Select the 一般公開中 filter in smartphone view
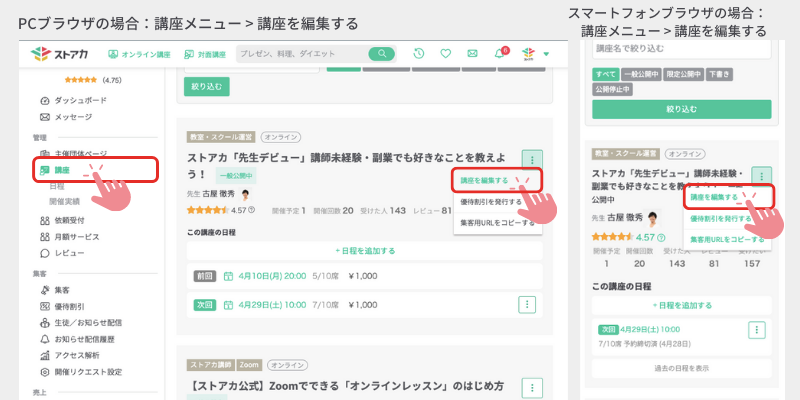Screen dimensions: 800x400 pos(641,74)
